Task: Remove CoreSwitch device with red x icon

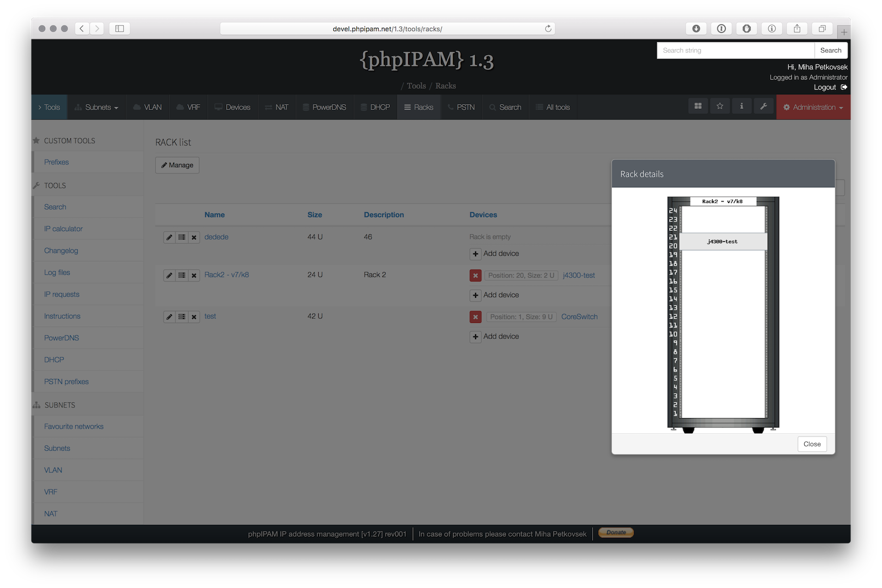Action: (476, 317)
